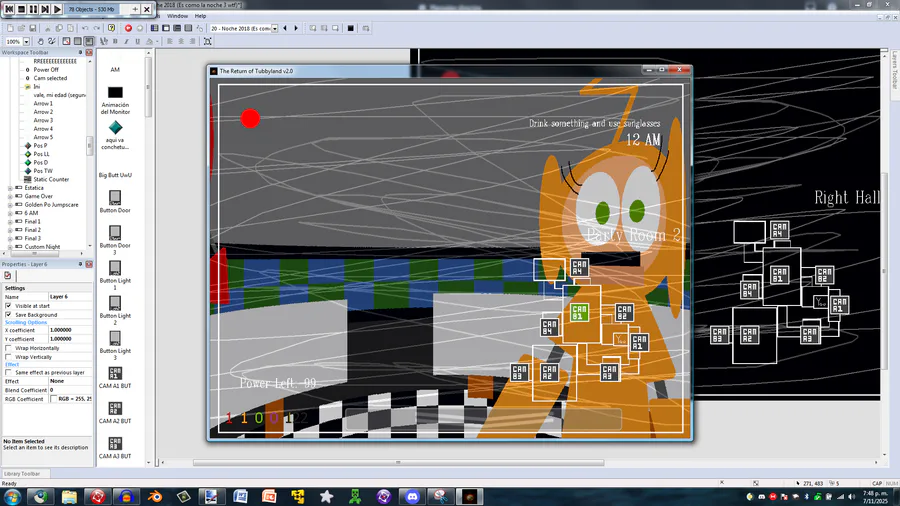Image resolution: width=900 pixels, height=506 pixels.
Task: Click the step-forward button in the debugger bar
Action: [45, 9]
